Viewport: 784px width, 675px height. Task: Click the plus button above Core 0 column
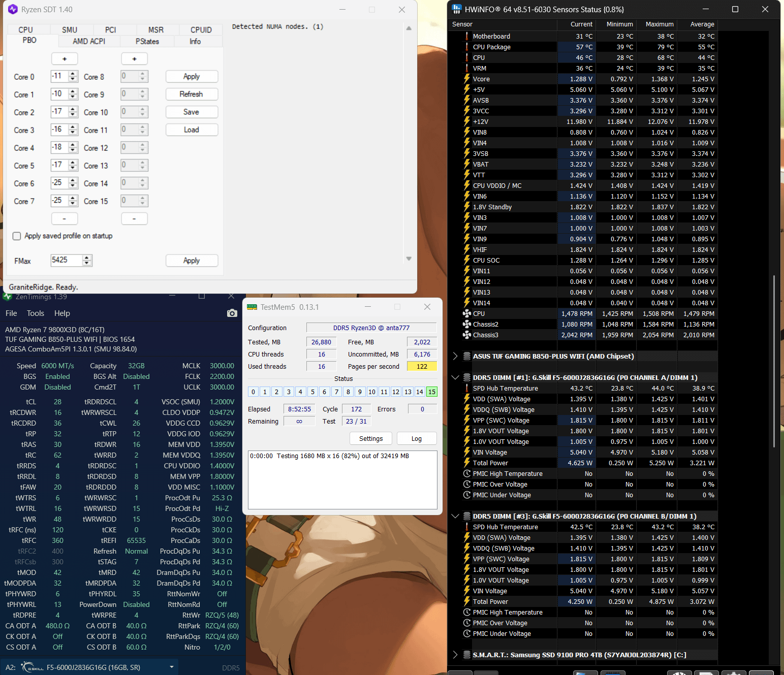click(65, 59)
